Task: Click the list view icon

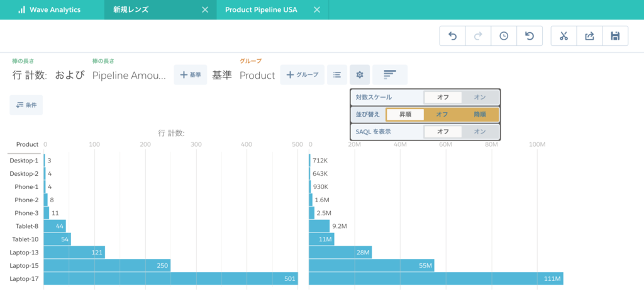Action: (337, 75)
